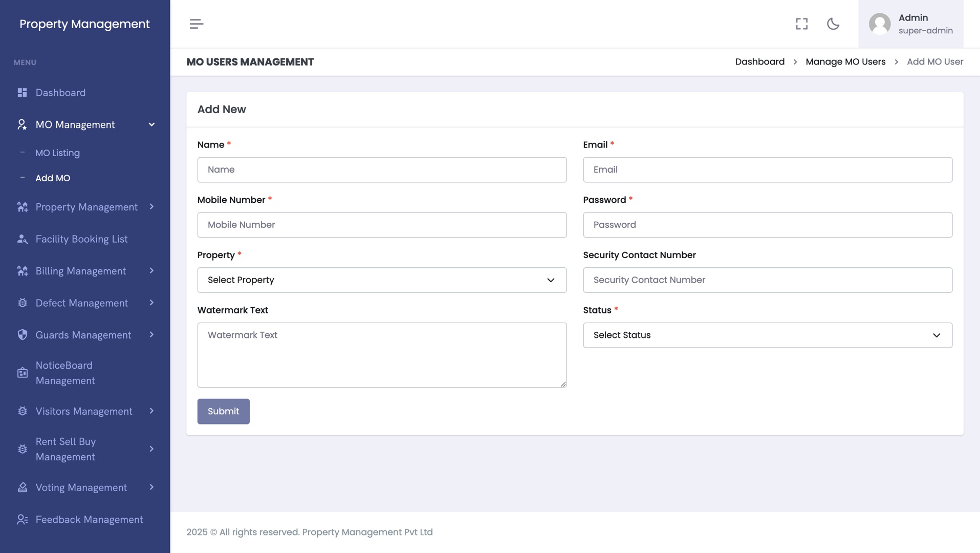Screen dimensions: 980x553
Task: Click the NoticeBoard Management icon
Action: [22, 373]
